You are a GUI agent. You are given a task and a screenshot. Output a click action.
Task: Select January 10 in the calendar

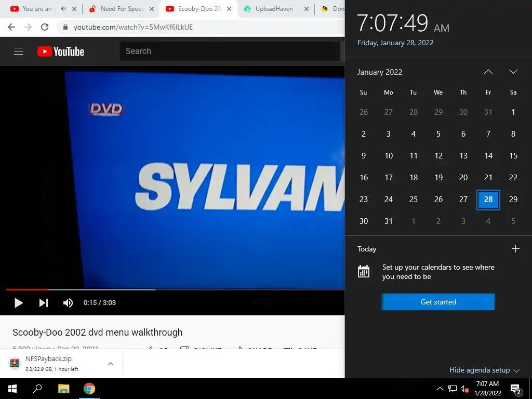point(389,156)
